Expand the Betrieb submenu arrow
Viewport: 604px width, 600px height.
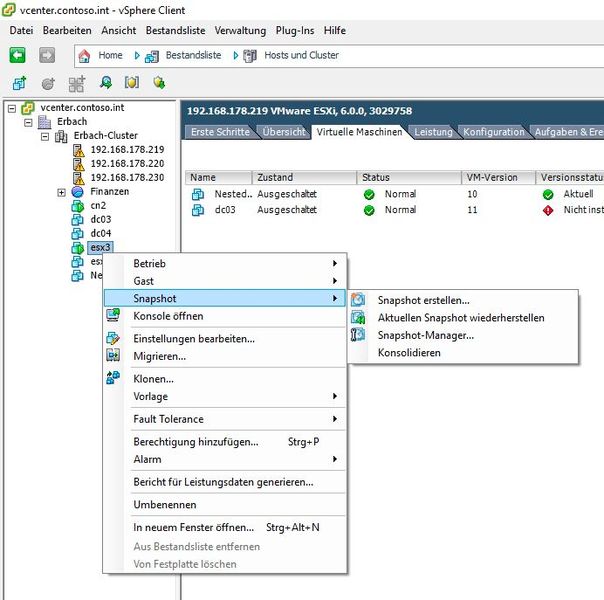(x=335, y=263)
